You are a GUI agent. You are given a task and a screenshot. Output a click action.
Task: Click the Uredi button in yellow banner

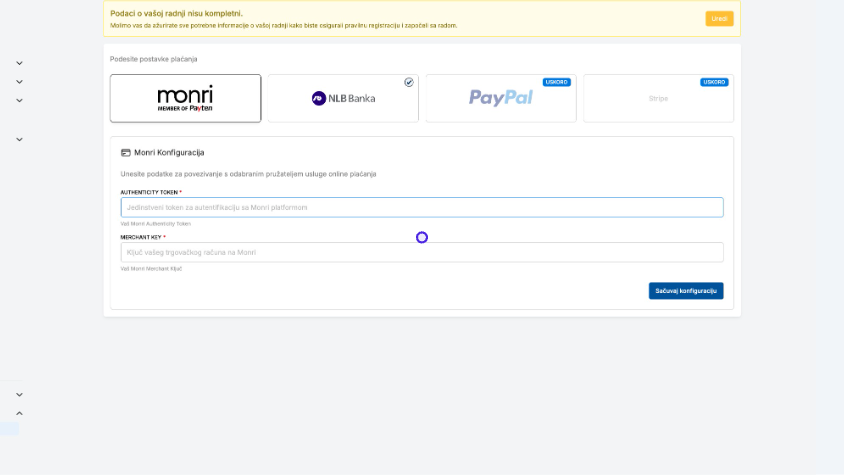719,19
